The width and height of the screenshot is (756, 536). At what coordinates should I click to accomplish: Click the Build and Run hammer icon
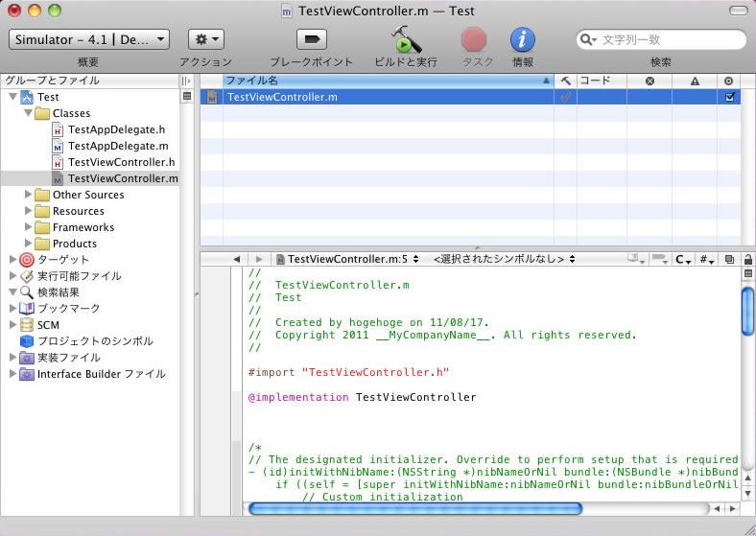click(406, 39)
